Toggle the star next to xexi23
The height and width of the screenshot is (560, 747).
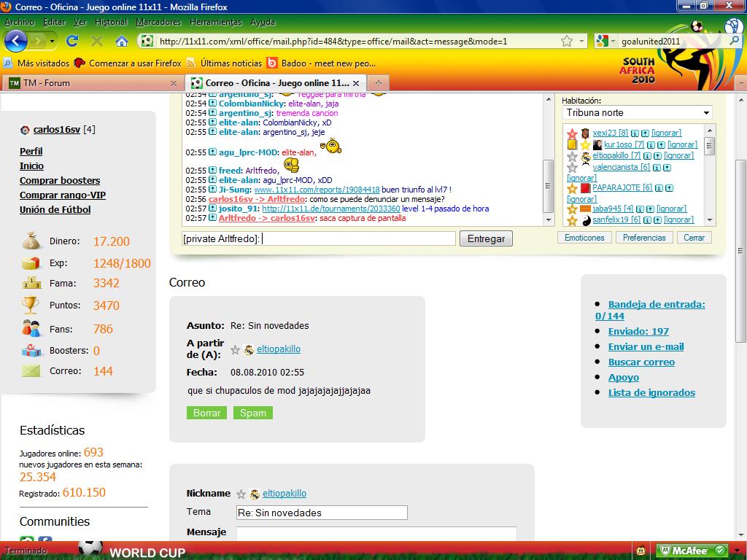tap(573, 133)
